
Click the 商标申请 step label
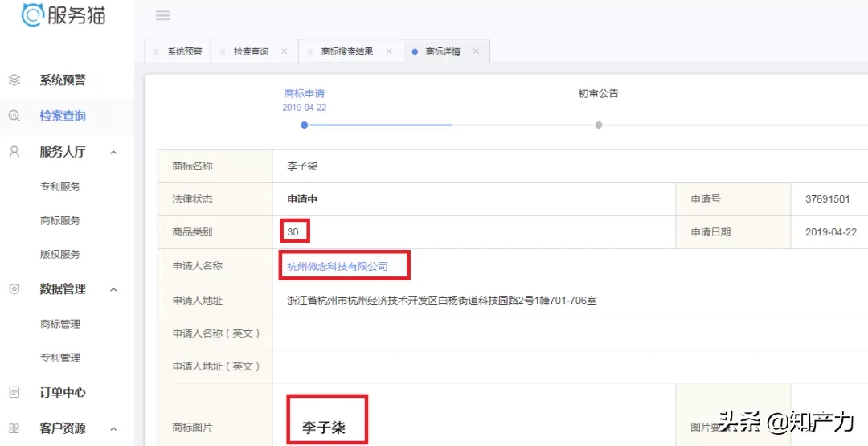[305, 93]
